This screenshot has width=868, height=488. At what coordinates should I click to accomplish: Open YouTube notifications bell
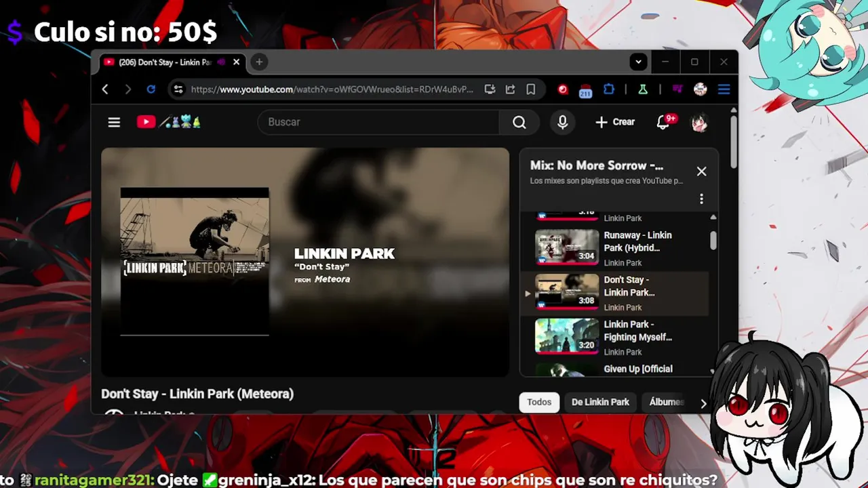click(664, 122)
